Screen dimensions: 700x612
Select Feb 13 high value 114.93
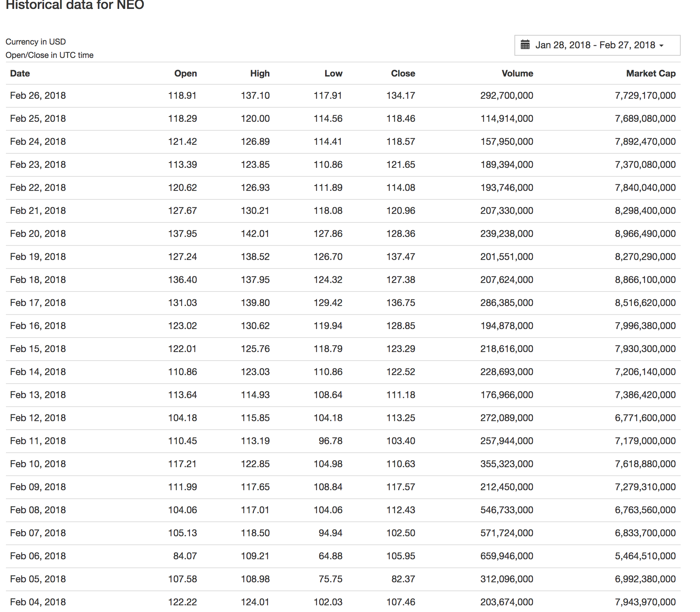[255, 395]
